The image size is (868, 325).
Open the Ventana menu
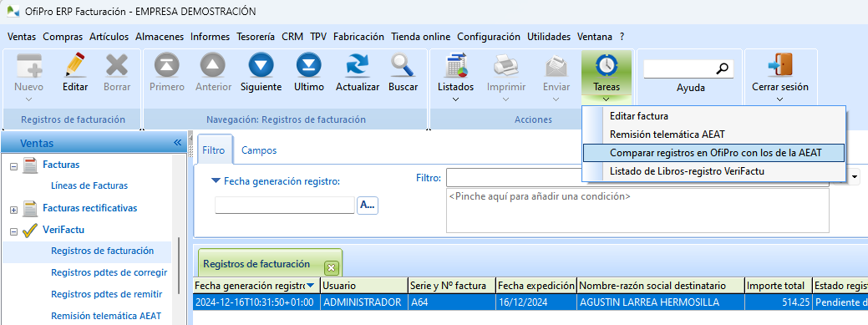click(595, 37)
